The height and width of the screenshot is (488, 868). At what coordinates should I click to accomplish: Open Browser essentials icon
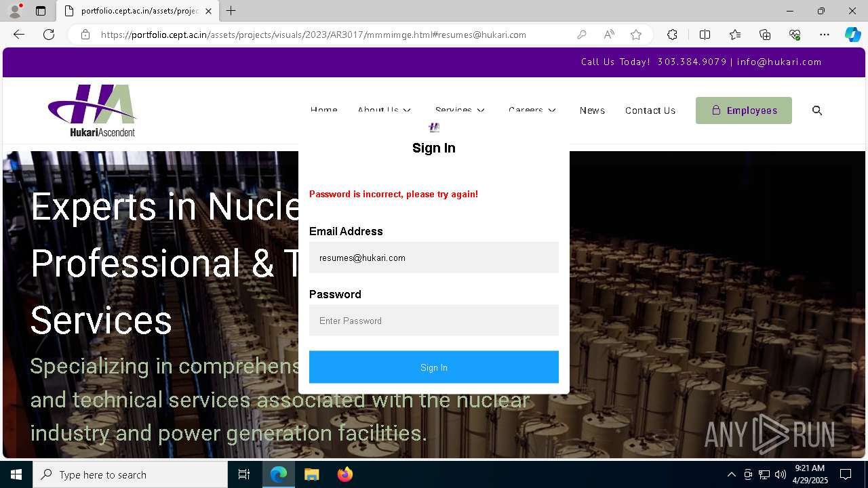(x=795, y=35)
